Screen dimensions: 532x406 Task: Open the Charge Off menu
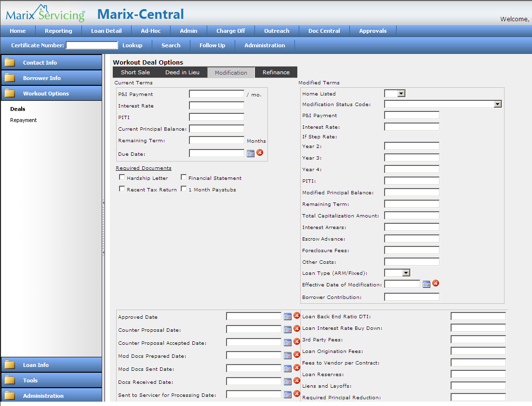click(x=231, y=31)
